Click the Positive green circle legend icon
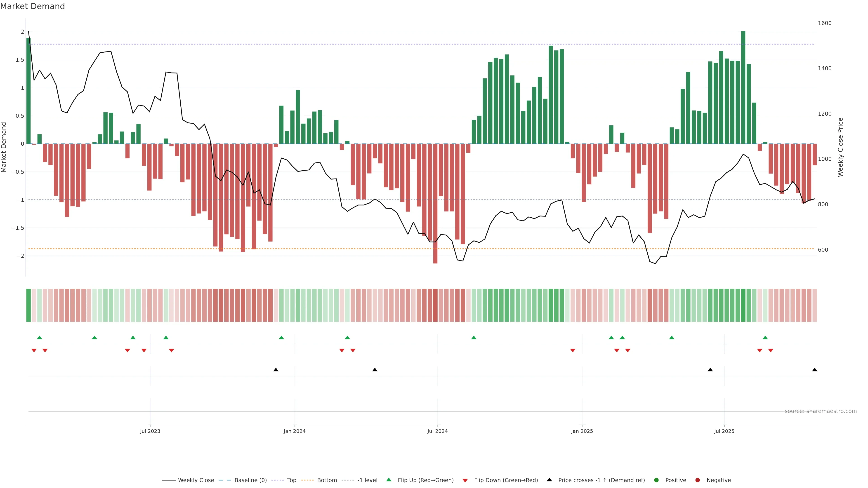 pos(656,480)
